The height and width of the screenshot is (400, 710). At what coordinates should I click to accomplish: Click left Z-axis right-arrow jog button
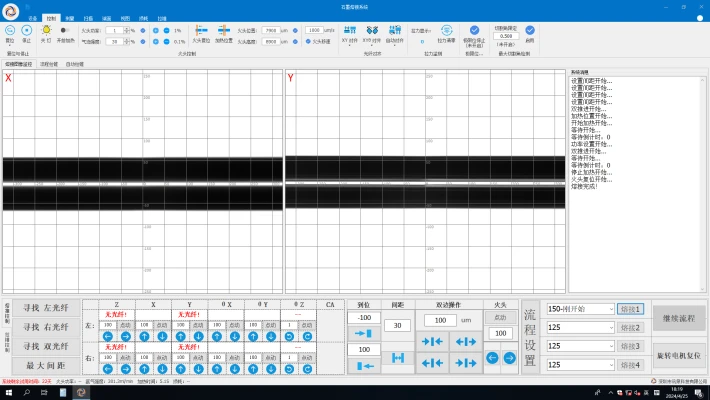click(x=124, y=337)
